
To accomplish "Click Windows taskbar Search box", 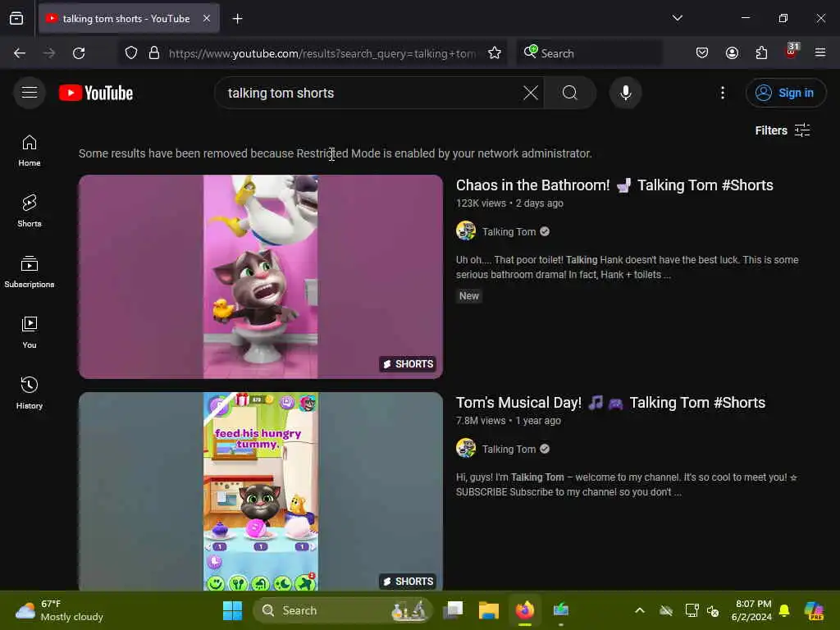I will [342, 610].
